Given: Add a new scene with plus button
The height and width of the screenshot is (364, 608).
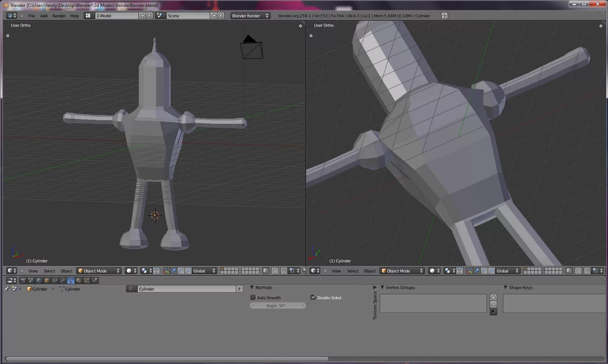Looking at the screenshot, I should [x=214, y=16].
